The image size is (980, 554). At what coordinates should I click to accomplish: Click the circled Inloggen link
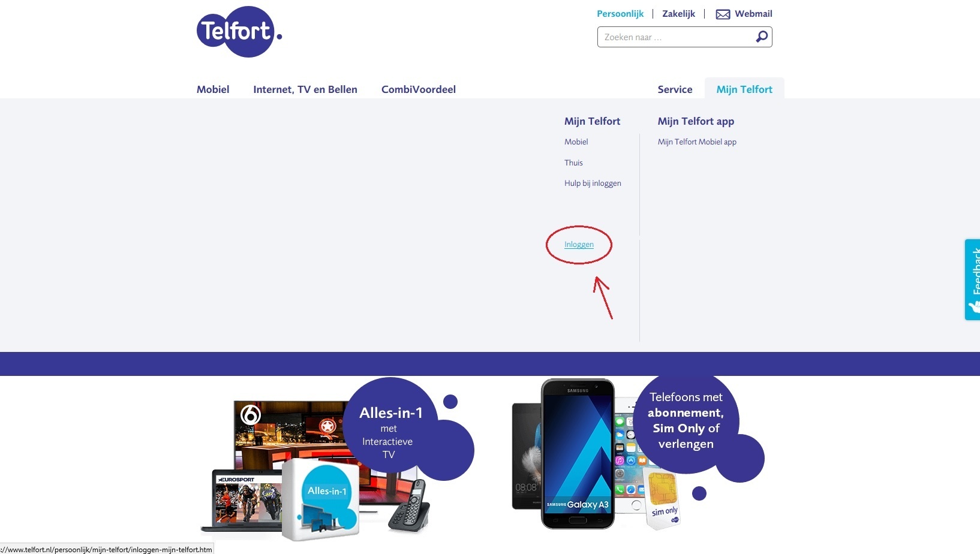click(x=579, y=245)
